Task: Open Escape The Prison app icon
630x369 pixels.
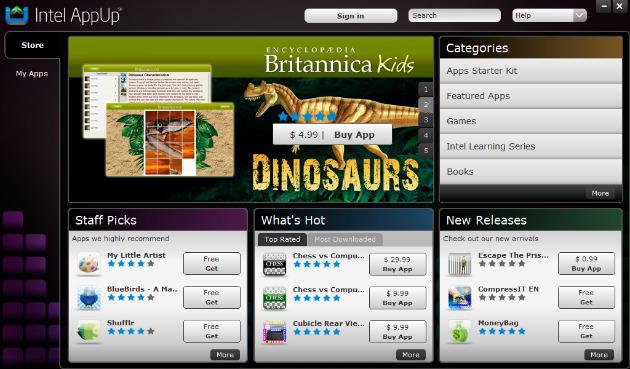Action: [460, 264]
